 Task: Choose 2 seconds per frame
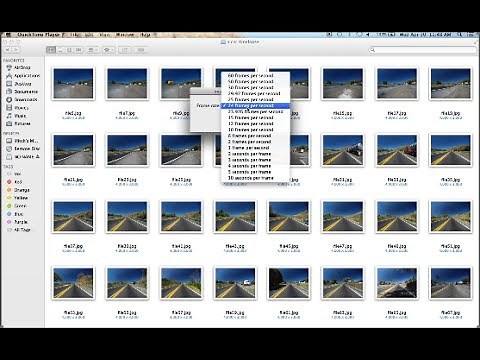coord(256,154)
